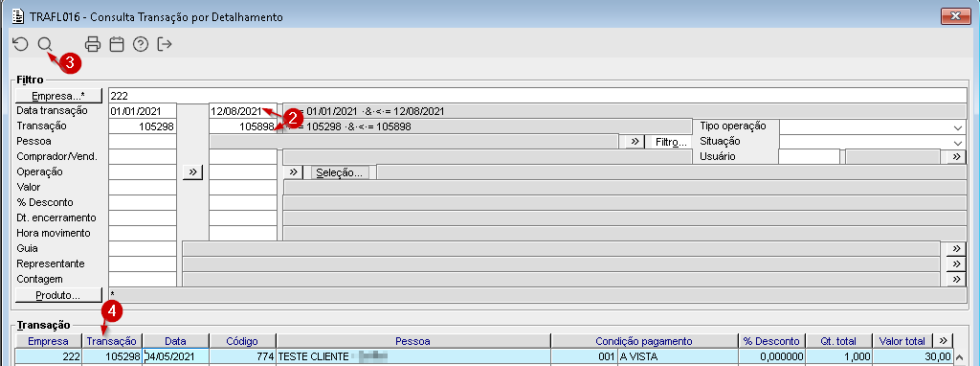Click the Usuário input field
Viewport: 980px width, 366px height.
point(810,157)
